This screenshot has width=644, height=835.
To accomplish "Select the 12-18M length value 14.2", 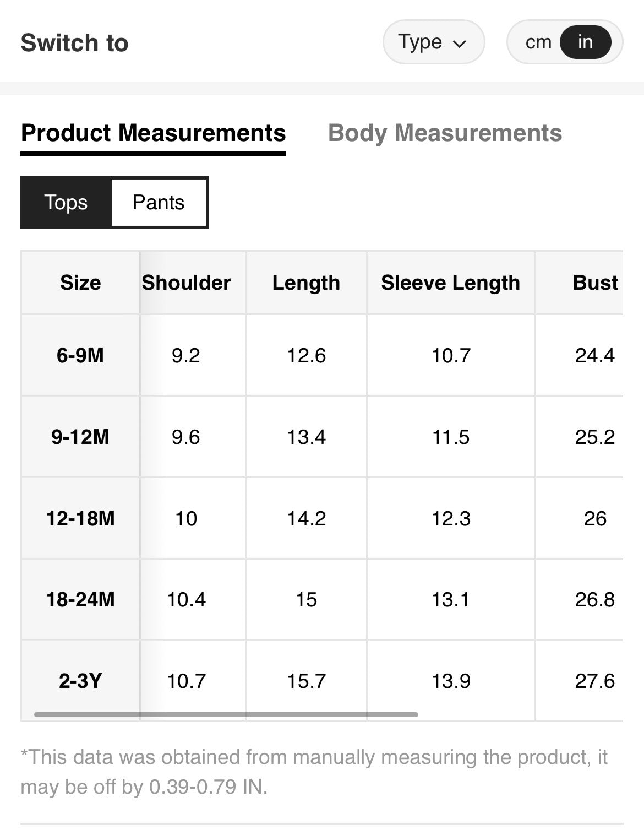I will [306, 518].
